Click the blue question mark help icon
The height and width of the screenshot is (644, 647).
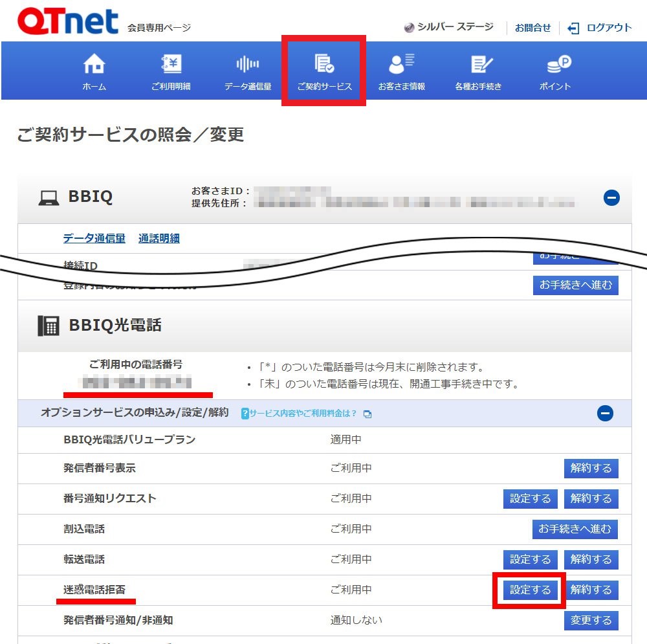click(245, 413)
